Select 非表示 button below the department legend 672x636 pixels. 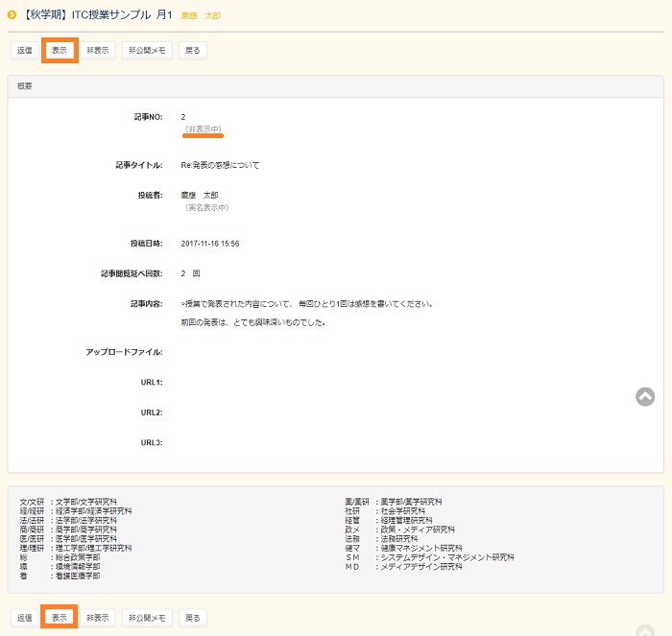click(x=97, y=618)
